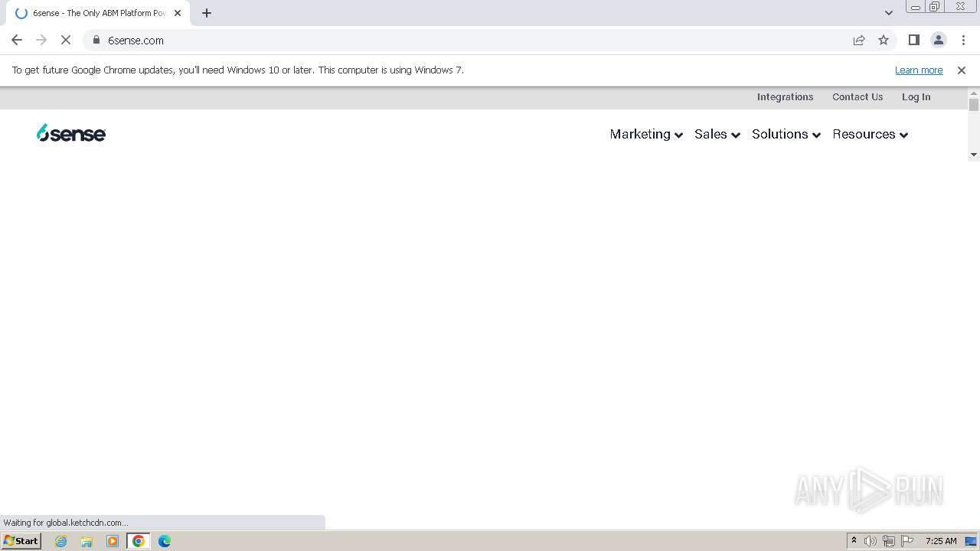This screenshot has width=980, height=551.
Task: Expand the Resources menu
Action: (871, 134)
